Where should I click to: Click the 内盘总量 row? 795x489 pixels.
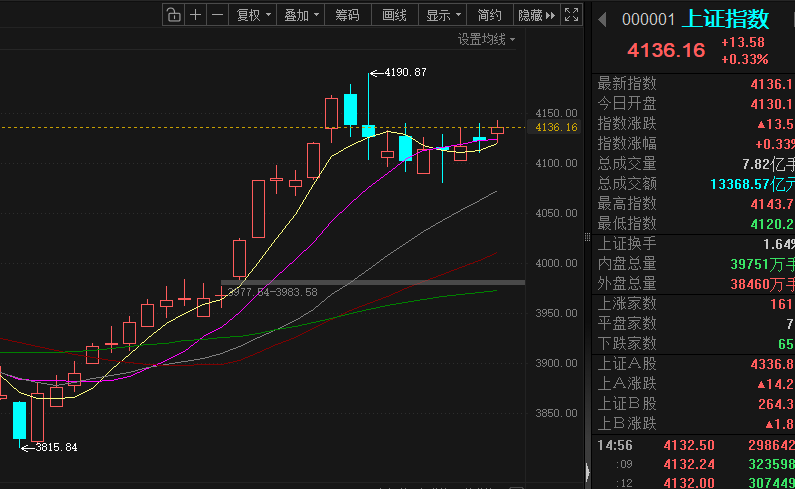point(695,263)
